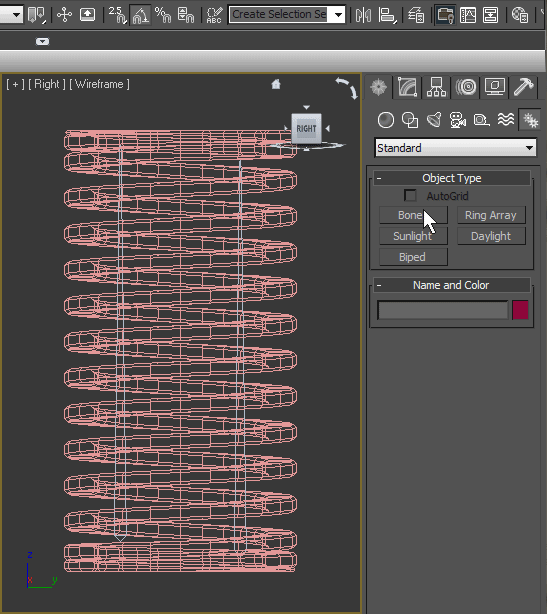Image resolution: width=547 pixels, height=614 pixels.
Task: Open the Motion panel tab
Action: pyautogui.click(x=466, y=87)
